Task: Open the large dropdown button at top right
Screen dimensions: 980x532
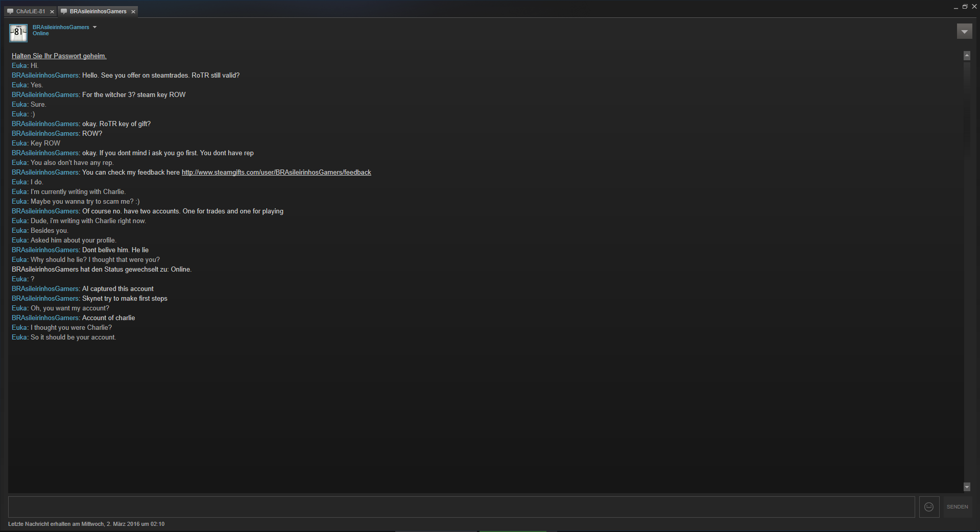Action: 964,32
